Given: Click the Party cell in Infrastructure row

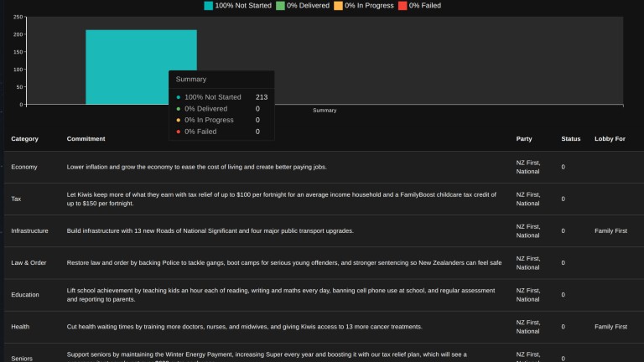Looking at the screenshot, I should click(528, 231).
